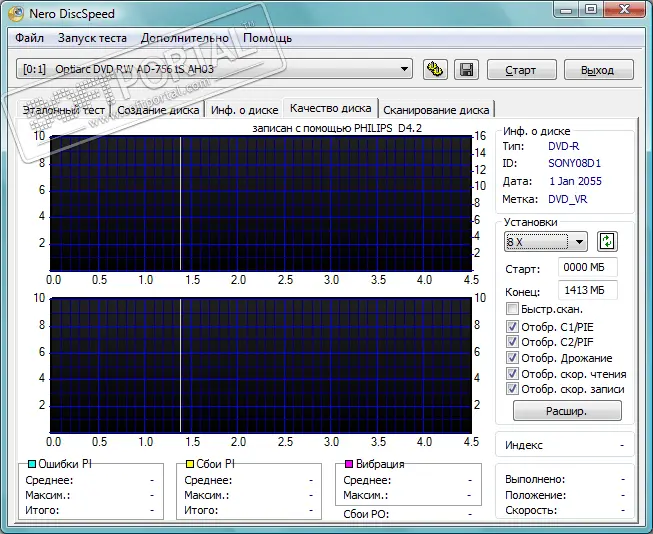Disable Отобр. Дрожание checkbox
Screen dimensions: 653x534
513,358
